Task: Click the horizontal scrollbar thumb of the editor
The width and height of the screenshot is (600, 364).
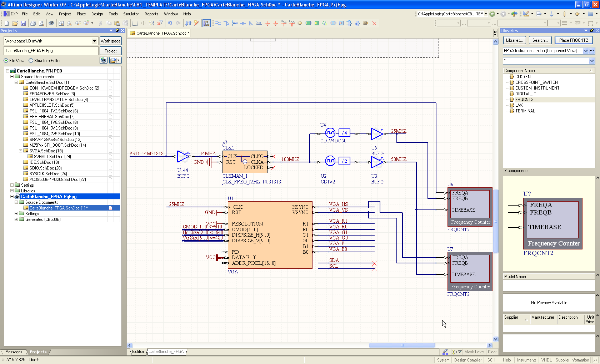Action: (402, 345)
